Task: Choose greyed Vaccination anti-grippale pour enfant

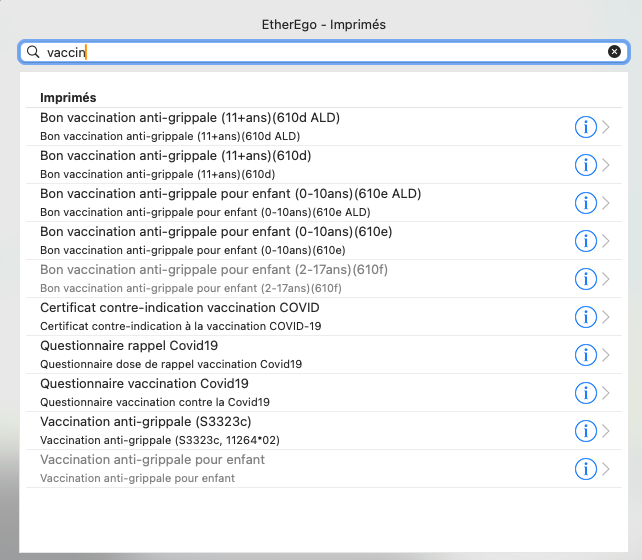Action: coord(323,469)
